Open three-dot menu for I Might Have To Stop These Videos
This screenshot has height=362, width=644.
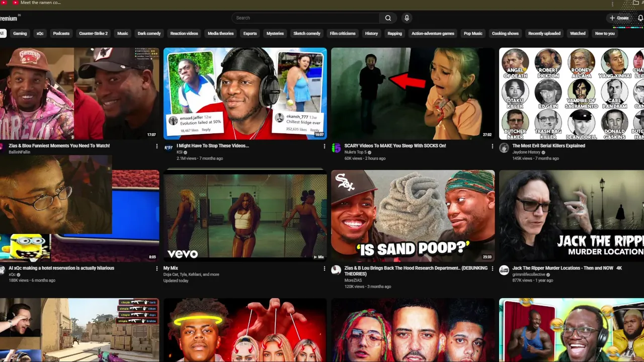click(x=324, y=146)
